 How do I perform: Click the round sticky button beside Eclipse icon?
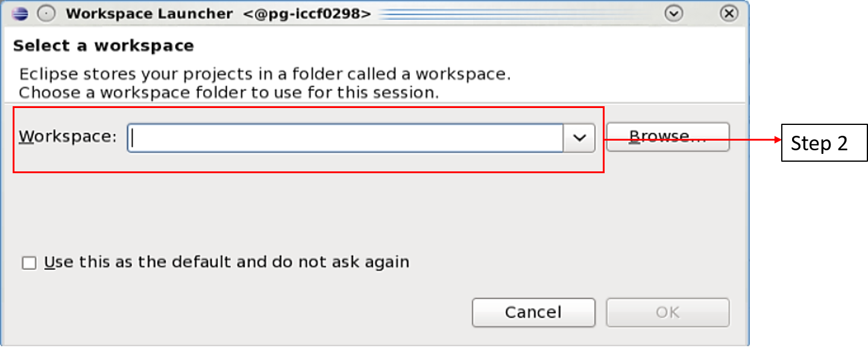click(x=46, y=13)
